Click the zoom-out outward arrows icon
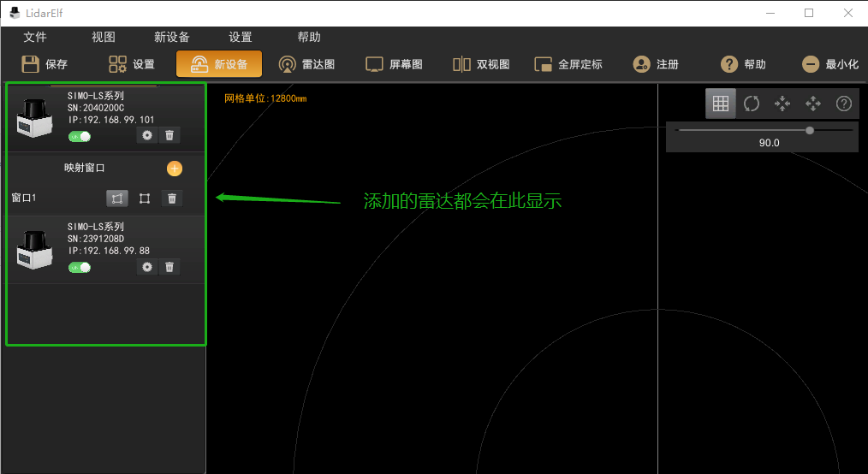 812,104
